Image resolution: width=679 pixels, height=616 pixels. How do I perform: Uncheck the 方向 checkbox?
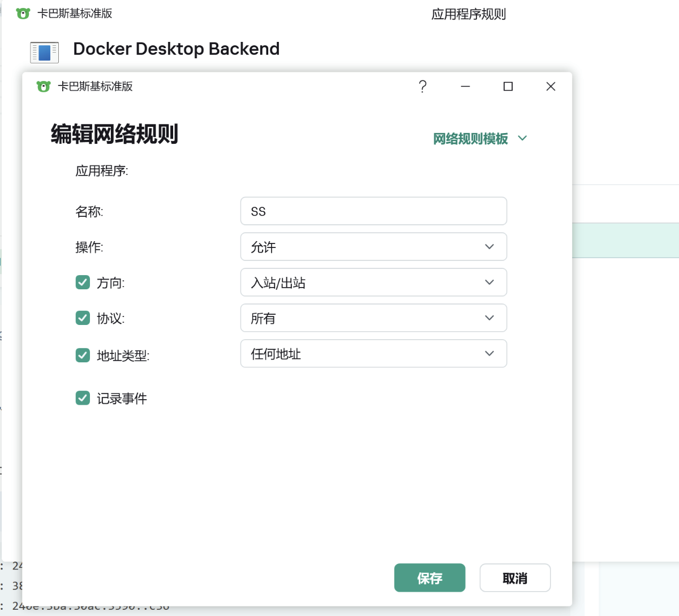[x=83, y=282]
